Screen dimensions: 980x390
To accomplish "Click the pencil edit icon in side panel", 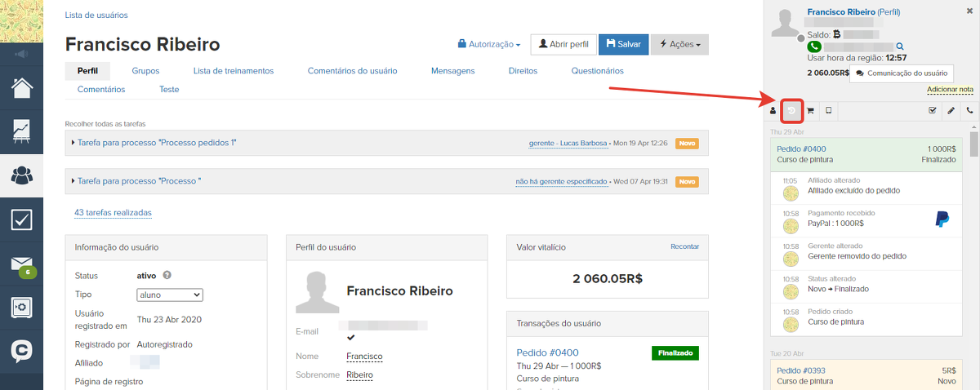I will (x=951, y=110).
